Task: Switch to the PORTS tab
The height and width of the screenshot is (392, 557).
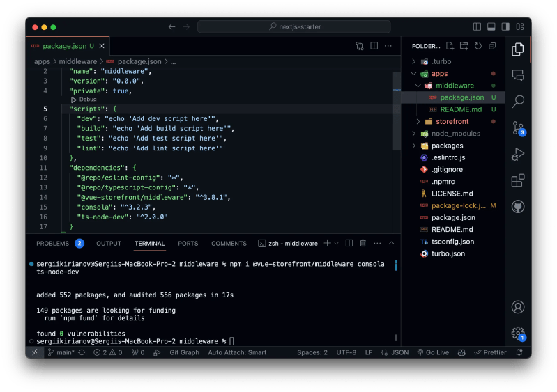Action: (188, 244)
